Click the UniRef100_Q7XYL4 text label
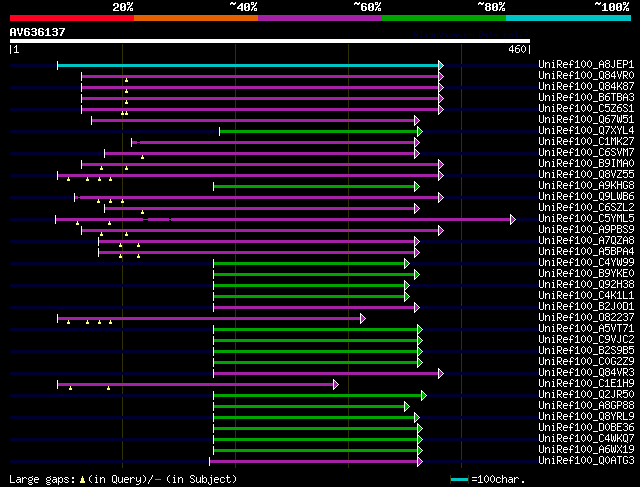This screenshot has width=640, height=487. [586, 131]
